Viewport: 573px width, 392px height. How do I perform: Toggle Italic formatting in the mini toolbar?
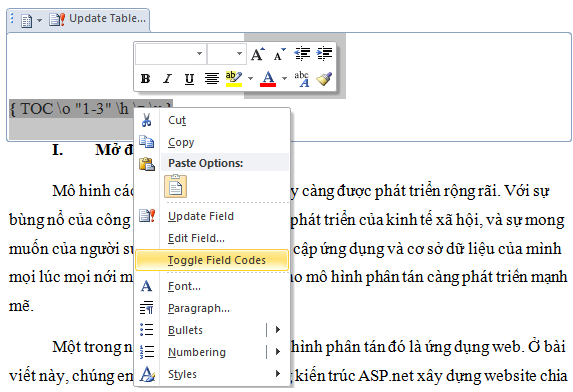[x=167, y=79]
